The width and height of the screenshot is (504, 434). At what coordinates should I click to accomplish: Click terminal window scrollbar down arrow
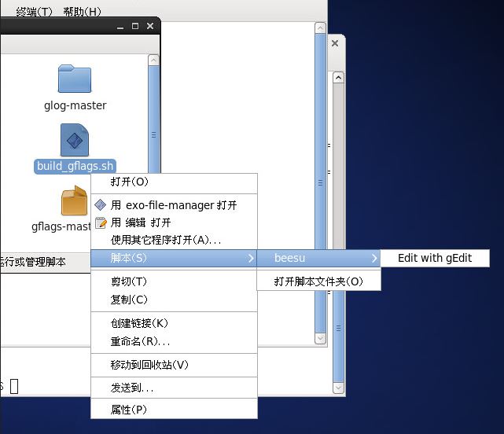(x=320, y=338)
